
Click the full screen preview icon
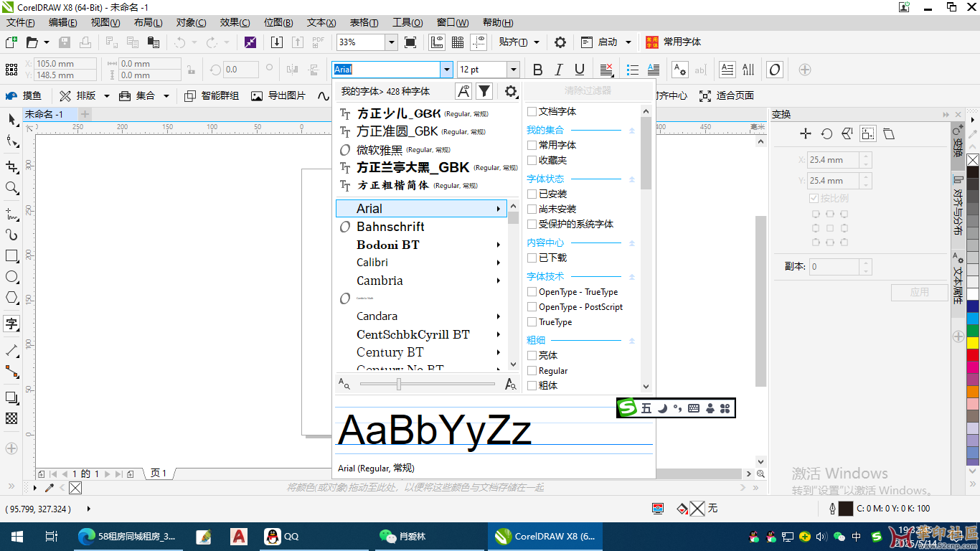pos(410,42)
